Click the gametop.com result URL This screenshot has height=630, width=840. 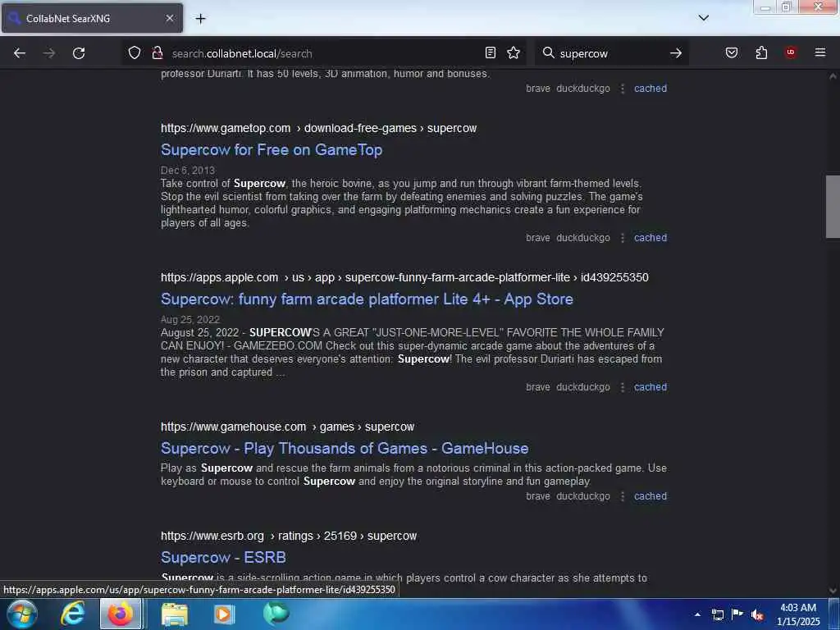coord(319,129)
